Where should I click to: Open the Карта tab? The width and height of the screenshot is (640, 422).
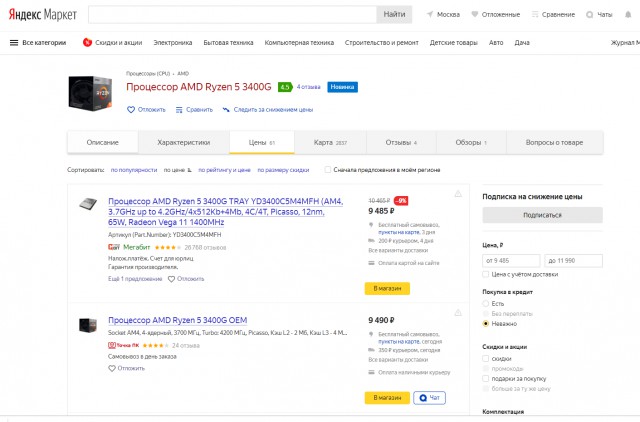tap(330, 142)
